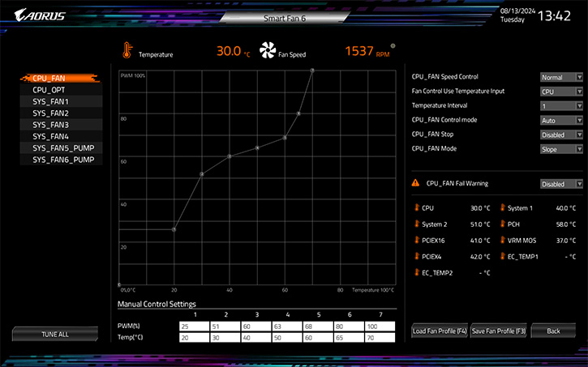
Task: Click the thermometer Temperature icon
Action: click(x=127, y=51)
